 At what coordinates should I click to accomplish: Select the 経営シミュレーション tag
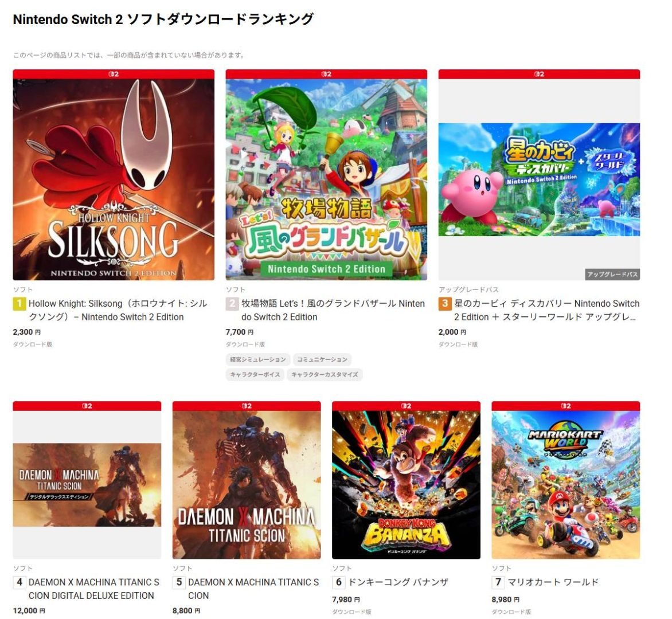point(258,359)
